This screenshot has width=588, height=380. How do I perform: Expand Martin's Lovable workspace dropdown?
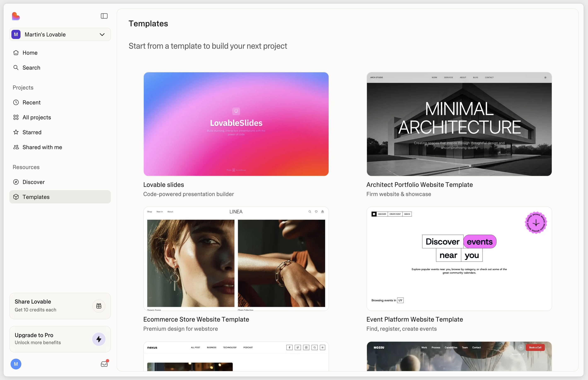[102, 35]
